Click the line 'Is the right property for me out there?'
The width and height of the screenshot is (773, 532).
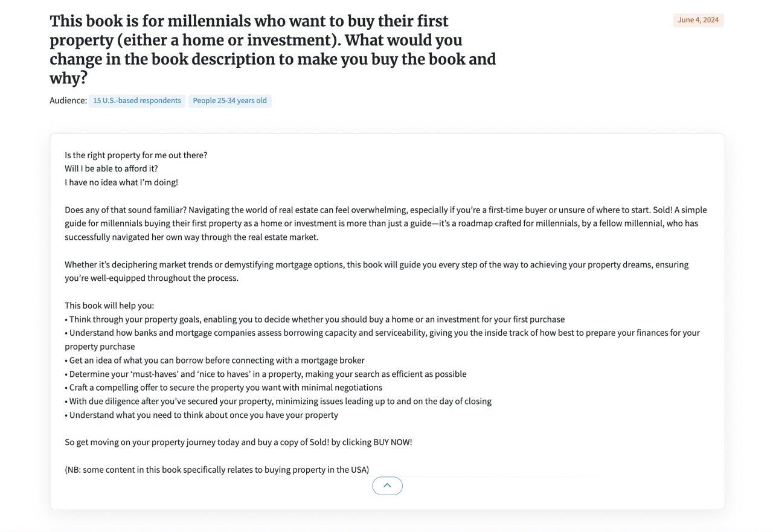(136, 155)
